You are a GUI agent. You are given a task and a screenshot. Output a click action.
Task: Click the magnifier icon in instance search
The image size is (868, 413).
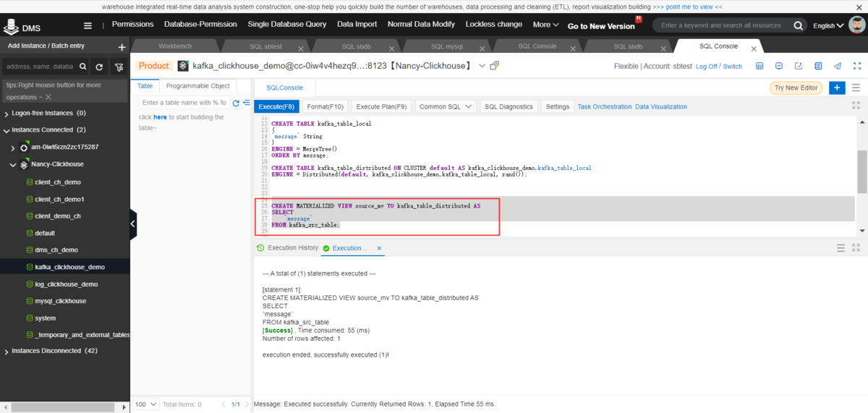(x=83, y=67)
